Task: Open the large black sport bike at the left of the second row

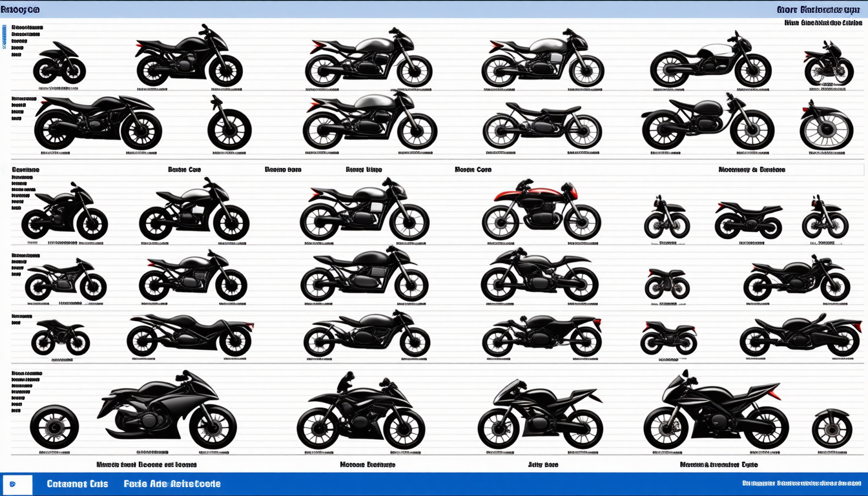Action: 98,122
